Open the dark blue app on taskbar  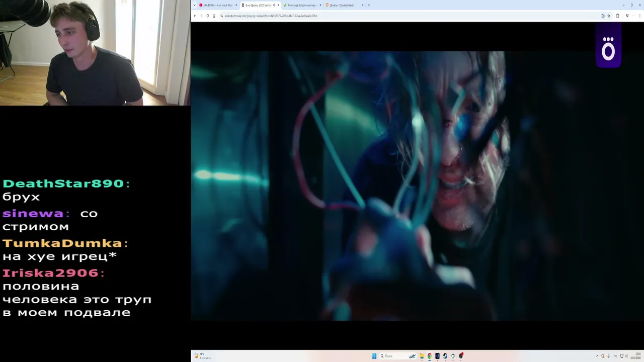pyautogui.click(x=437, y=356)
